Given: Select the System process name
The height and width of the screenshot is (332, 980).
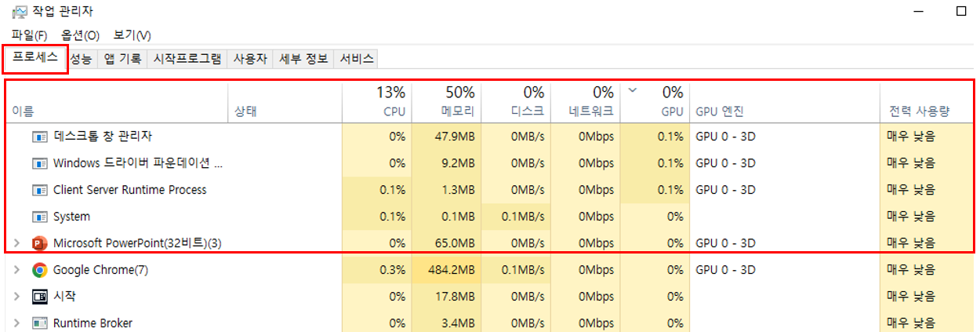Looking at the screenshot, I should [x=71, y=217].
